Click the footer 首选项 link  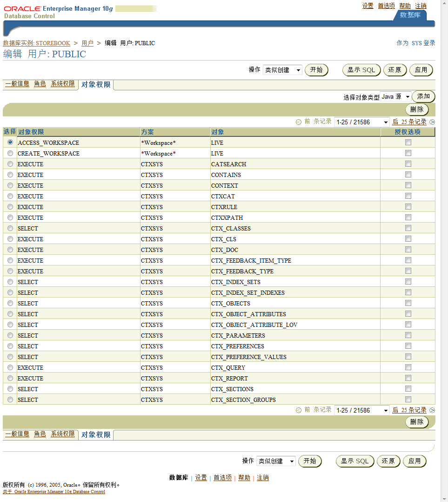click(222, 478)
